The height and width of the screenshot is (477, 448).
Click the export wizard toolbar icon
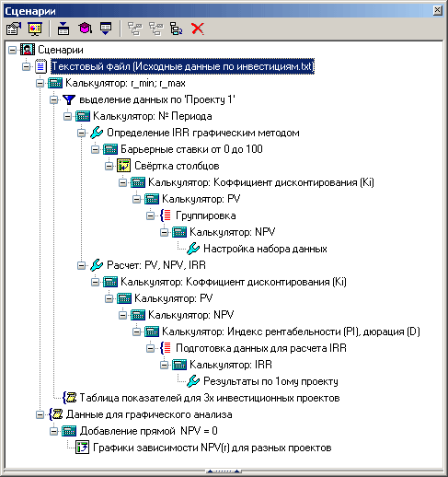[106, 29]
